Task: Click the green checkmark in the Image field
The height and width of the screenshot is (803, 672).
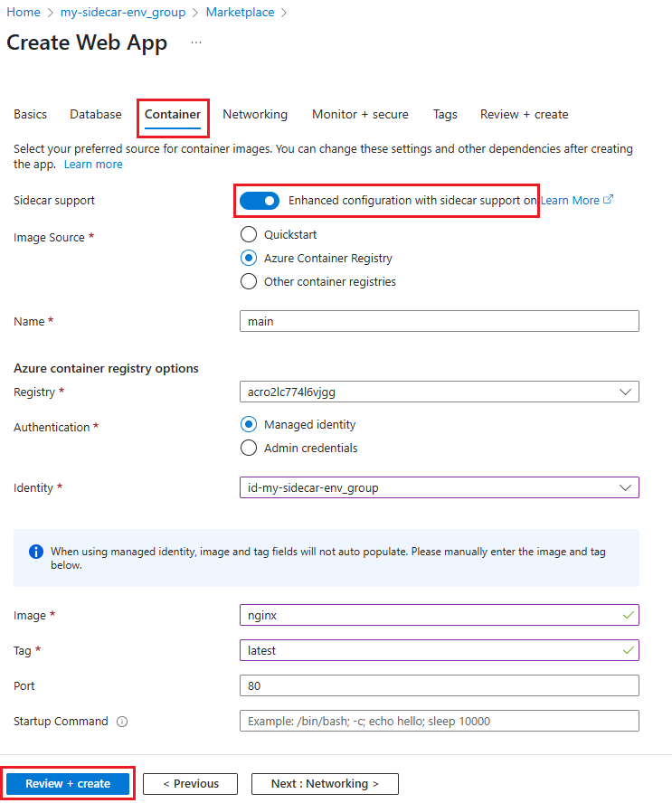Action: click(630, 615)
